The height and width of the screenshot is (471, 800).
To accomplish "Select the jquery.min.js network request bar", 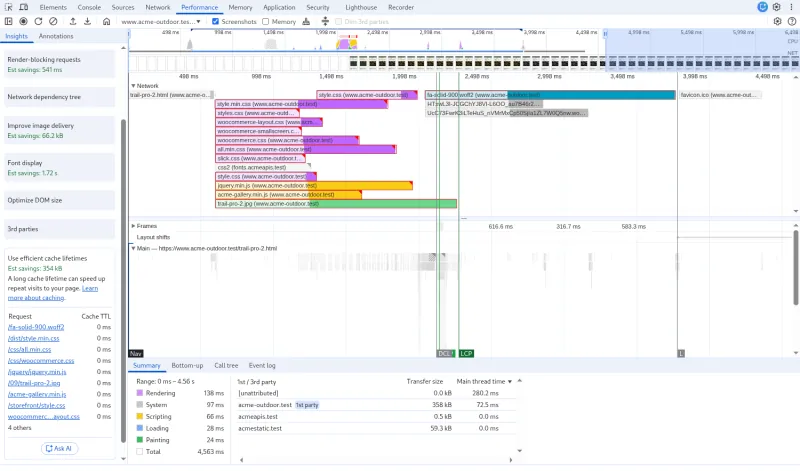I will (x=314, y=186).
